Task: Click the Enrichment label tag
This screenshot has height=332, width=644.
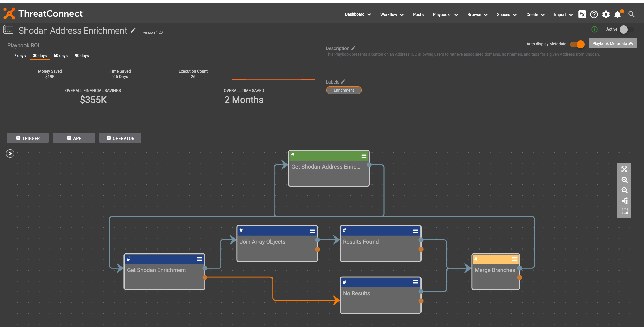Action: (344, 90)
